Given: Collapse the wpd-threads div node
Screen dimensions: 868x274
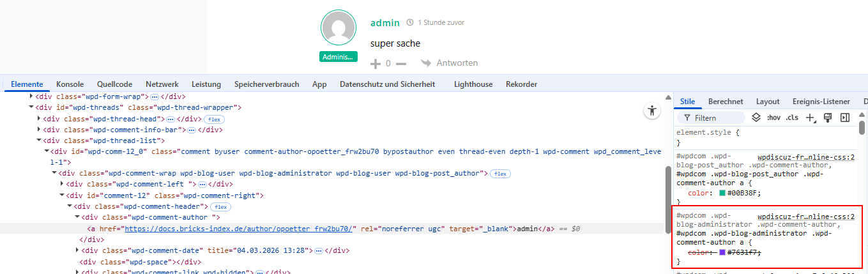Looking at the screenshot, I should 32,107.
